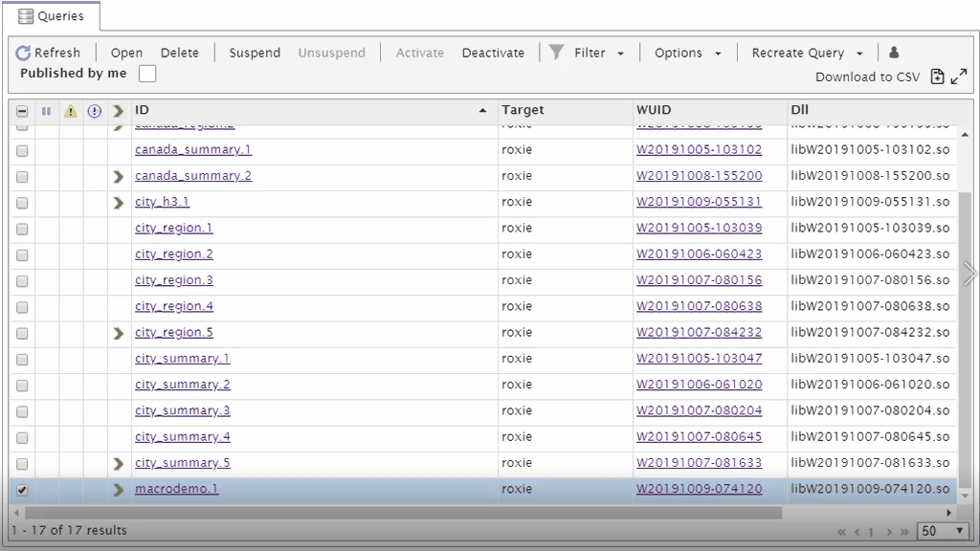Open the city_region.2 query link

click(x=174, y=254)
